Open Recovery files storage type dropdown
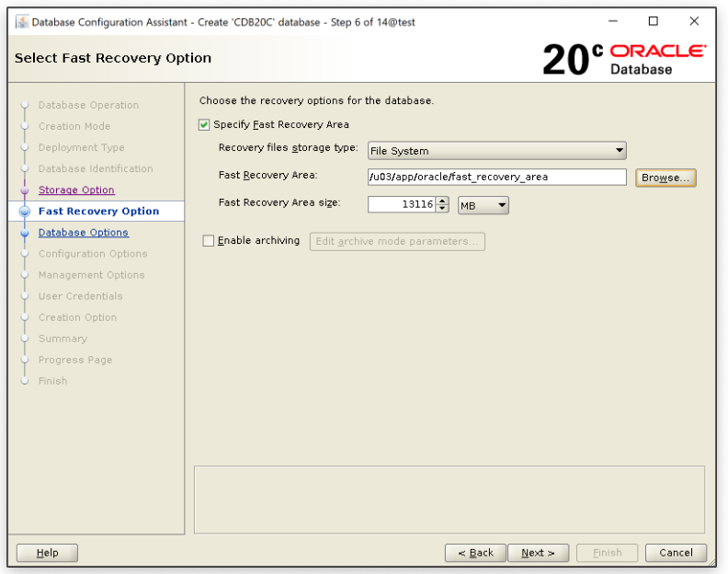The height and width of the screenshot is (574, 728). point(496,151)
